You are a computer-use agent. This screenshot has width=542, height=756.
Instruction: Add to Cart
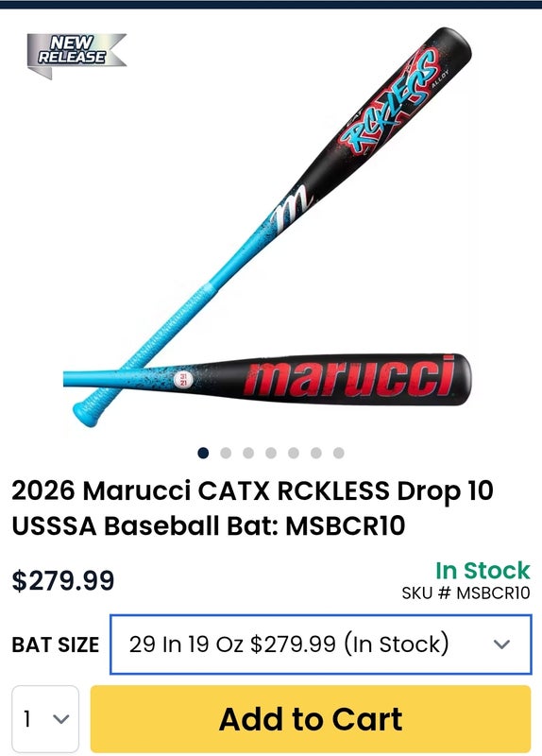(311, 718)
